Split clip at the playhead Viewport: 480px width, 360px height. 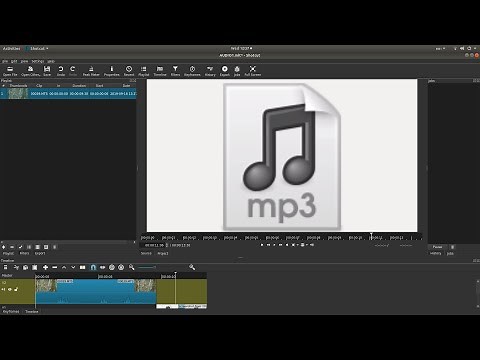point(83,267)
